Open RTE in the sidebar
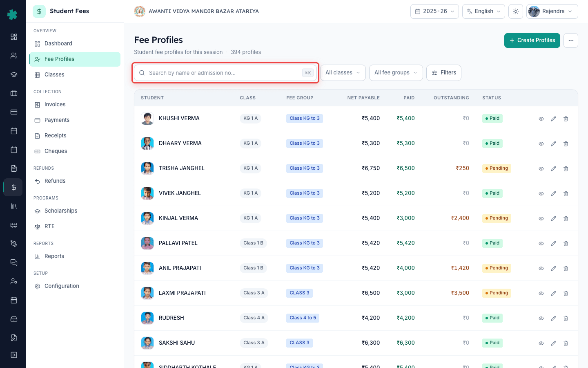Screen dimensions: 588x368 pos(75,227)
